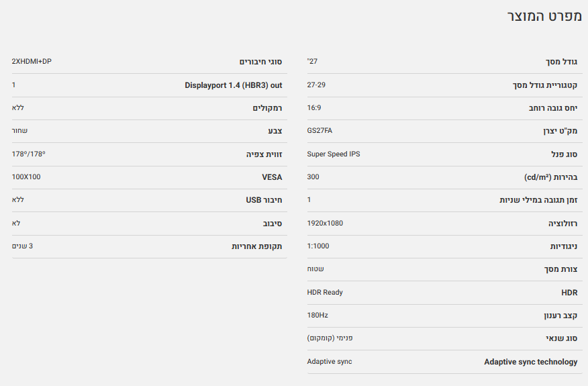The height and width of the screenshot is (386, 588).
Task: Click the "חיבור USB" label
Action: 263,200
